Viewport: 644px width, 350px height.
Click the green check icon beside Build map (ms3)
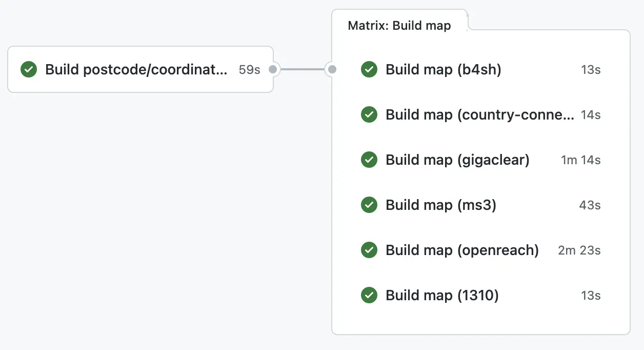[x=369, y=205]
